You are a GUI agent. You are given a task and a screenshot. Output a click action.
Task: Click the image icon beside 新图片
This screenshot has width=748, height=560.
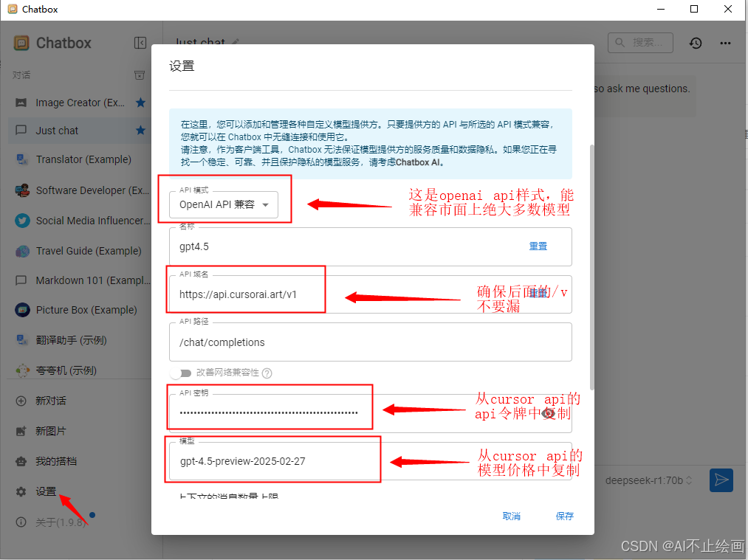coord(21,432)
